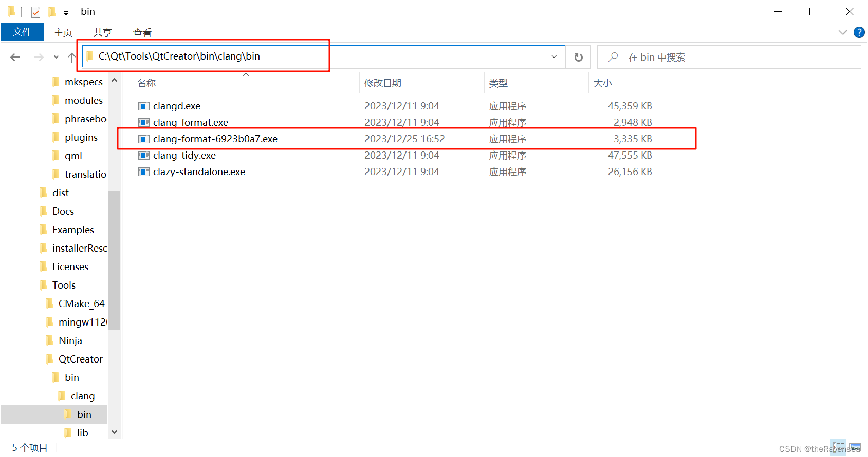
Task: Click the clang-tidy.exe application icon
Action: click(144, 156)
